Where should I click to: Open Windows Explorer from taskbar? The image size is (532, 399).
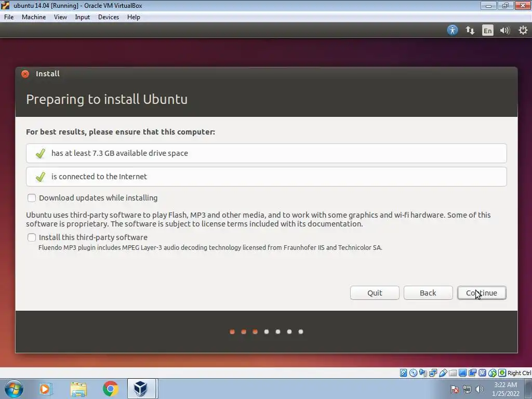78,389
